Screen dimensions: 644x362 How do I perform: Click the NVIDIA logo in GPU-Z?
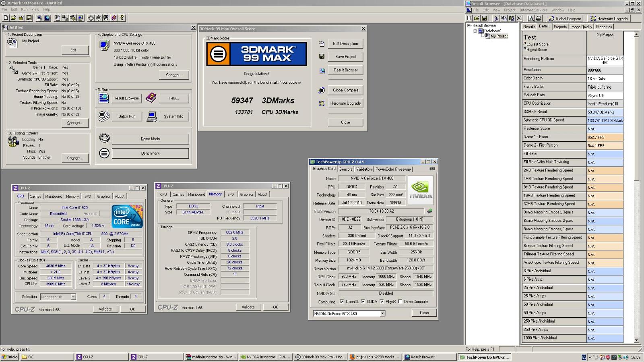(x=420, y=190)
